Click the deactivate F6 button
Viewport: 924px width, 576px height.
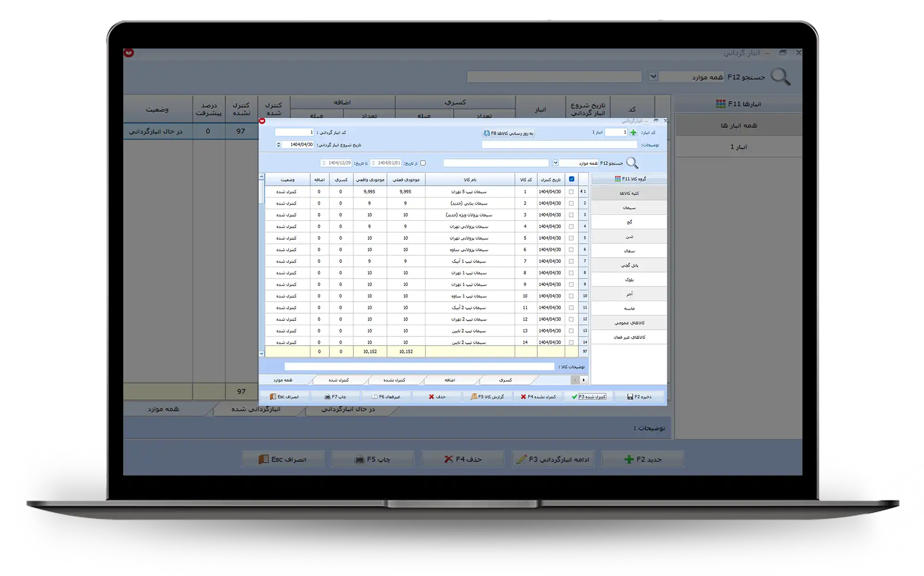(x=386, y=397)
